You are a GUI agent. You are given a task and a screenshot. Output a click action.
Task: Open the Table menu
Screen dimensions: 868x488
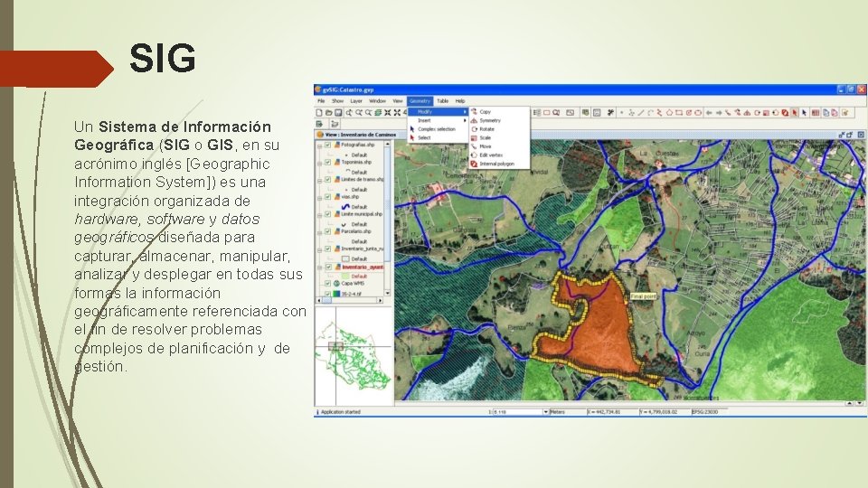point(443,101)
